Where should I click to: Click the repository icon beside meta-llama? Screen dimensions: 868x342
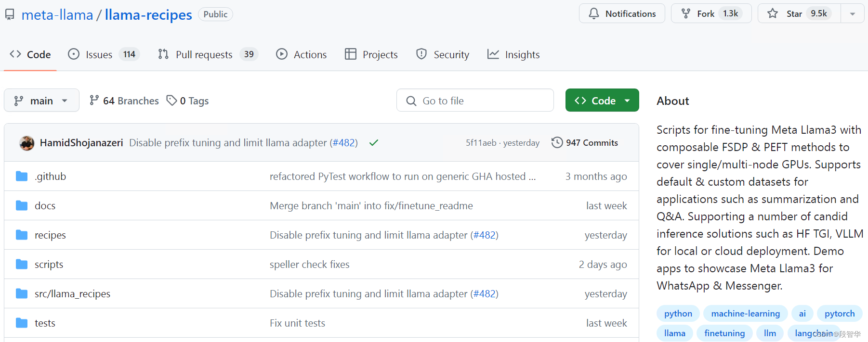[x=10, y=14]
